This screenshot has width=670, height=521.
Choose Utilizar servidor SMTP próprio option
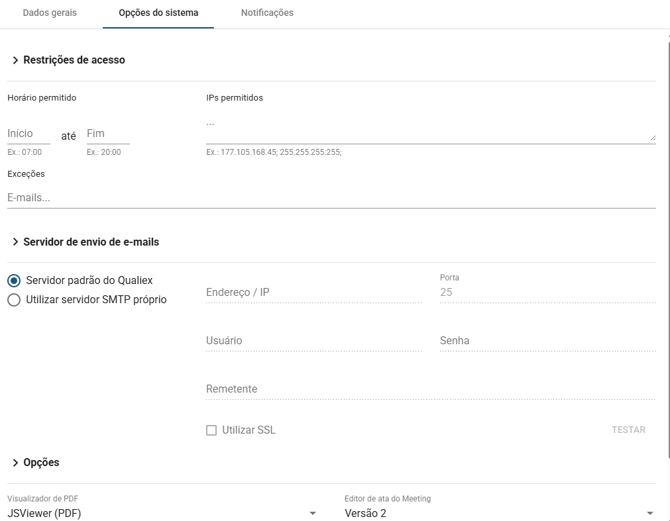(14, 300)
